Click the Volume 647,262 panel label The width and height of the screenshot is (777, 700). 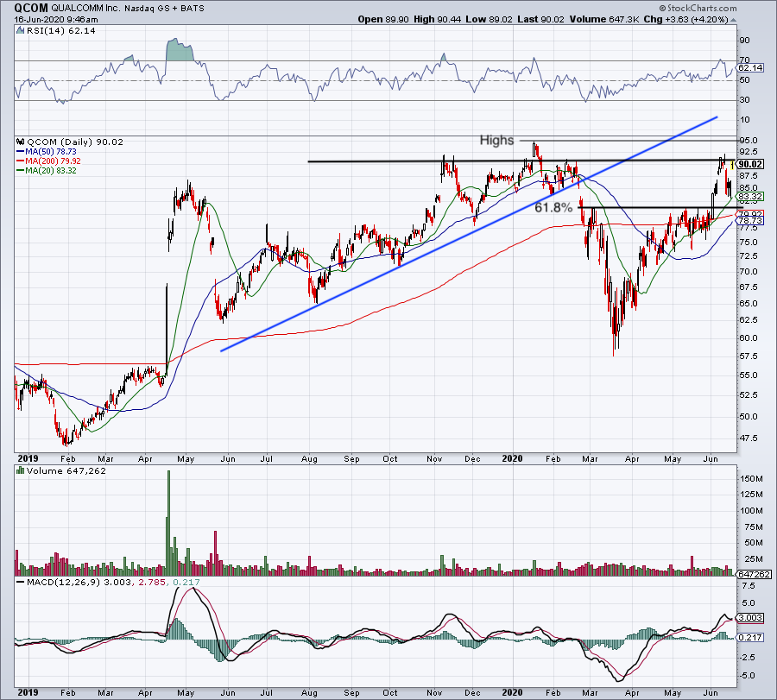pos(66,470)
